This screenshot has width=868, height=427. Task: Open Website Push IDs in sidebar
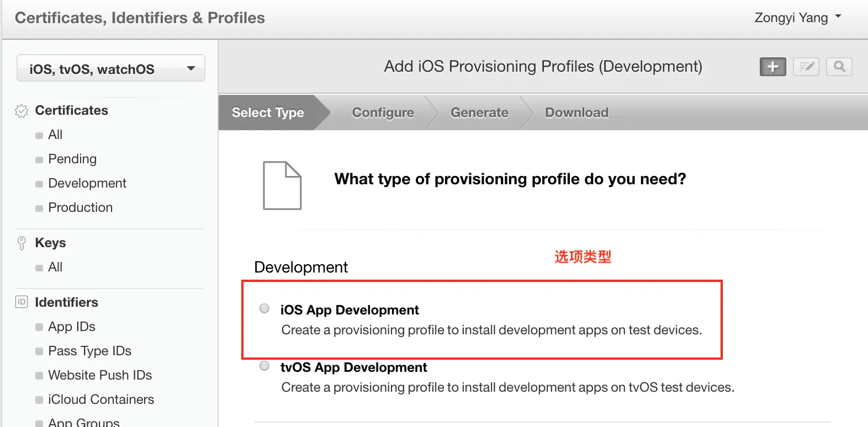click(x=100, y=375)
